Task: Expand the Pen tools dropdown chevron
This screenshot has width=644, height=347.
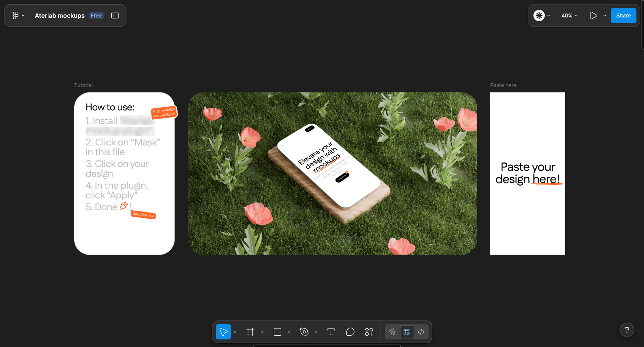Action: [x=316, y=332]
